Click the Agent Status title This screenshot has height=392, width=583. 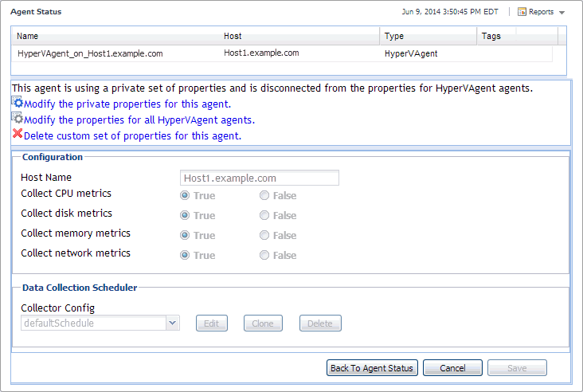coord(36,12)
